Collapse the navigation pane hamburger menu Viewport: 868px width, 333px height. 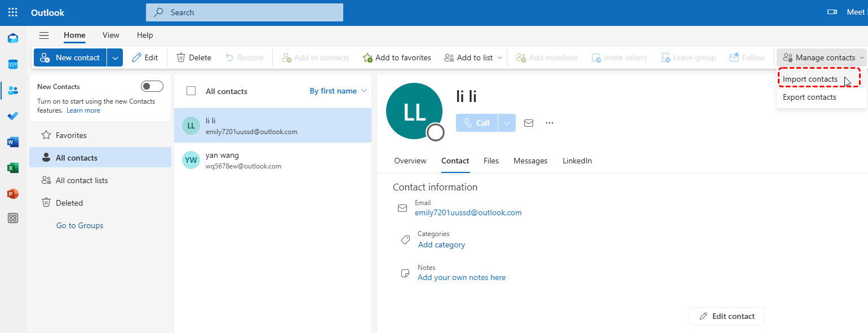tap(44, 35)
